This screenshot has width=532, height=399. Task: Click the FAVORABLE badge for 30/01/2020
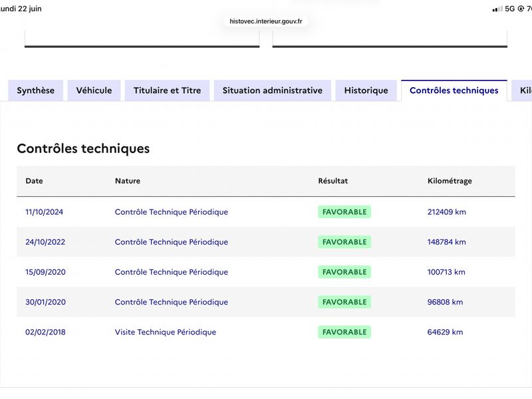(344, 302)
